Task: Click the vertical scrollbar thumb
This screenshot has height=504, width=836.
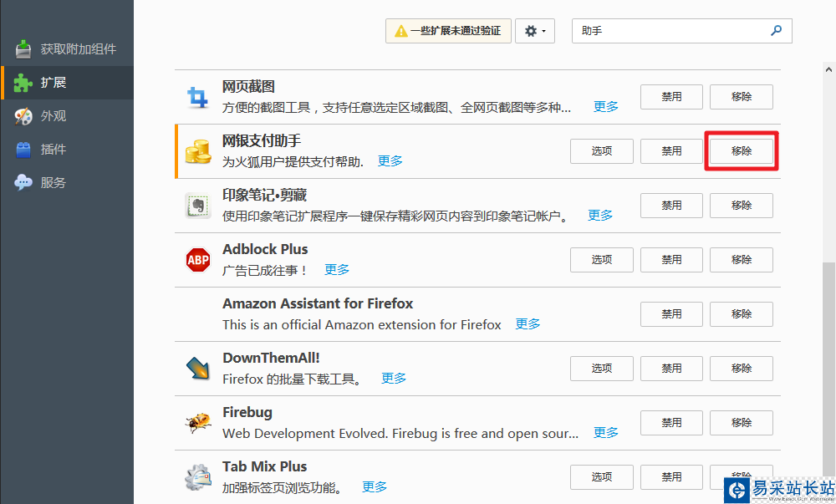Action: 828,368
